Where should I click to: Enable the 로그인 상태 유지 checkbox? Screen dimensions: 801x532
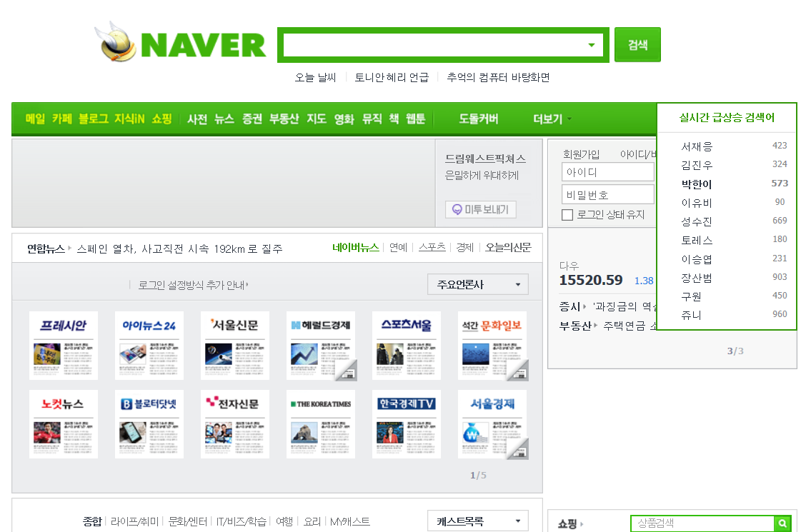pyautogui.click(x=567, y=215)
